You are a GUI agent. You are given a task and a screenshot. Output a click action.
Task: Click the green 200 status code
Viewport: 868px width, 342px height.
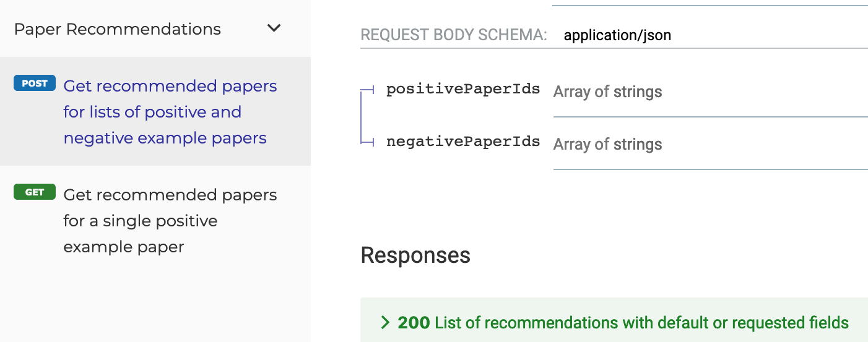point(414,323)
